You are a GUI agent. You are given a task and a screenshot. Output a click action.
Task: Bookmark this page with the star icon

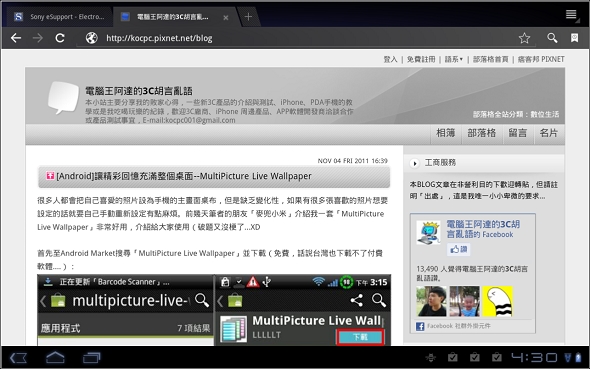524,38
